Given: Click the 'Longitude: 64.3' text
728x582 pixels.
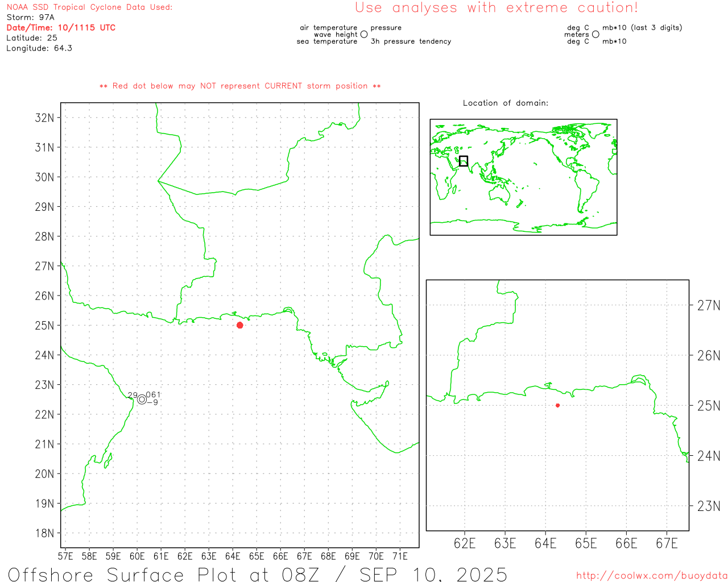Looking at the screenshot, I should tap(39, 48).
